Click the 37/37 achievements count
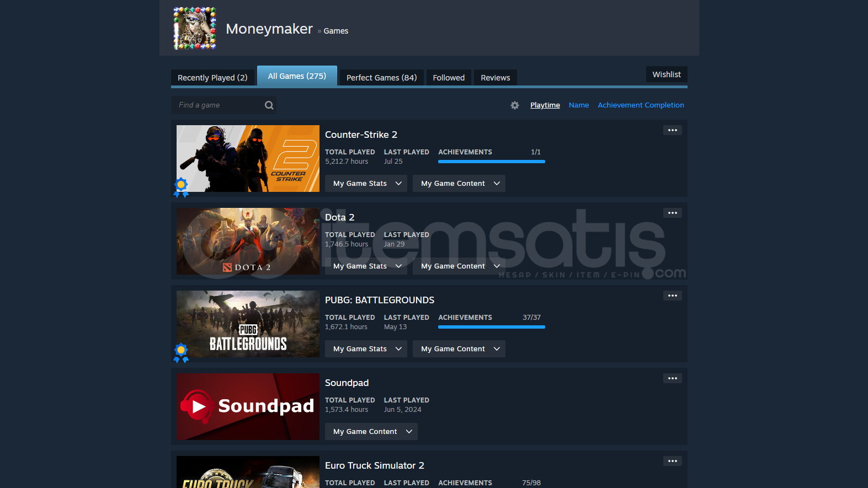Viewport: 868px width, 488px height. click(531, 318)
